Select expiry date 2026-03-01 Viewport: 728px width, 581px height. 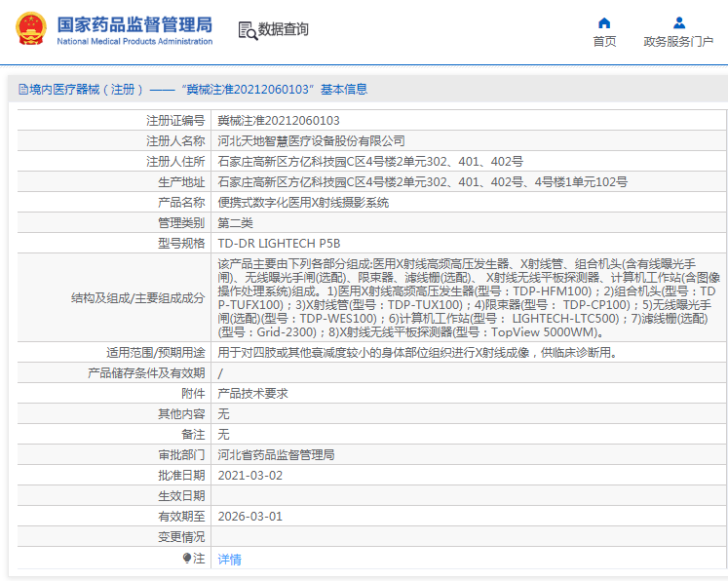click(249, 517)
